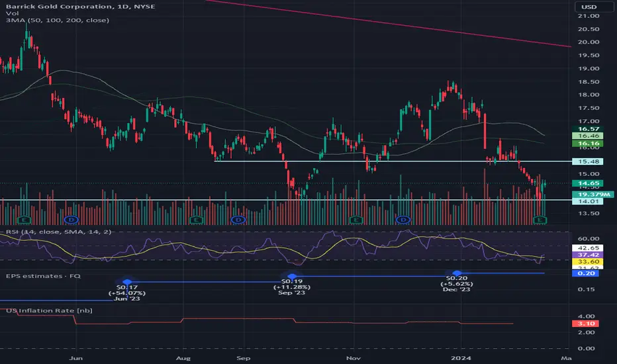Select the RSI (14, close, SMA, 14, 2) legend
This screenshot has height=364, width=617.
[x=59, y=232]
